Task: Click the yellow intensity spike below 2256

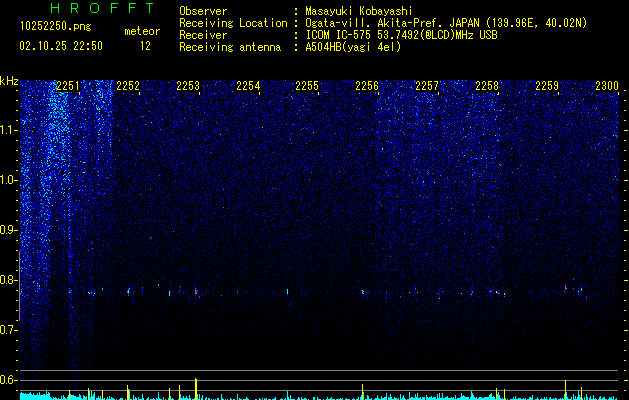Action: pyautogui.click(x=362, y=392)
